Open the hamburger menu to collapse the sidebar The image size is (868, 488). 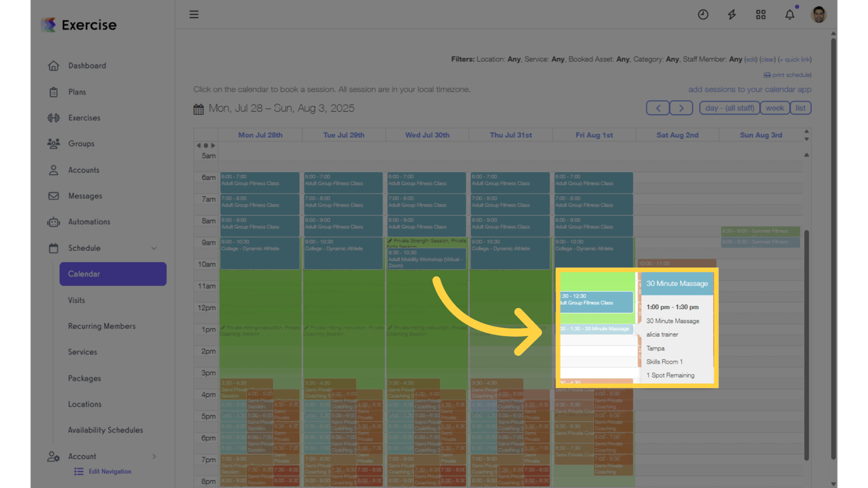click(x=194, y=15)
